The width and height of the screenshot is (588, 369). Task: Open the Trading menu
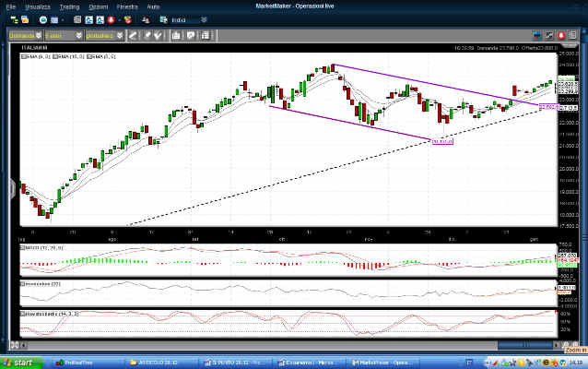point(68,6)
